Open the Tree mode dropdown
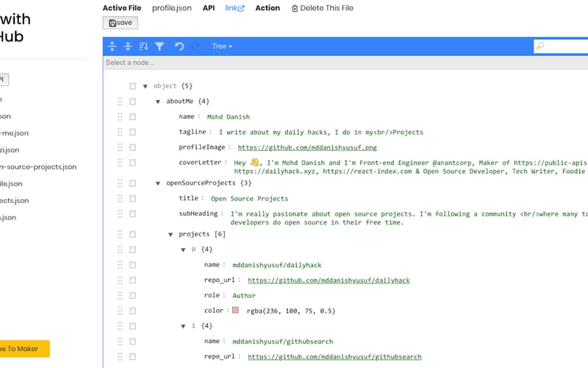 tap(222, 46)
